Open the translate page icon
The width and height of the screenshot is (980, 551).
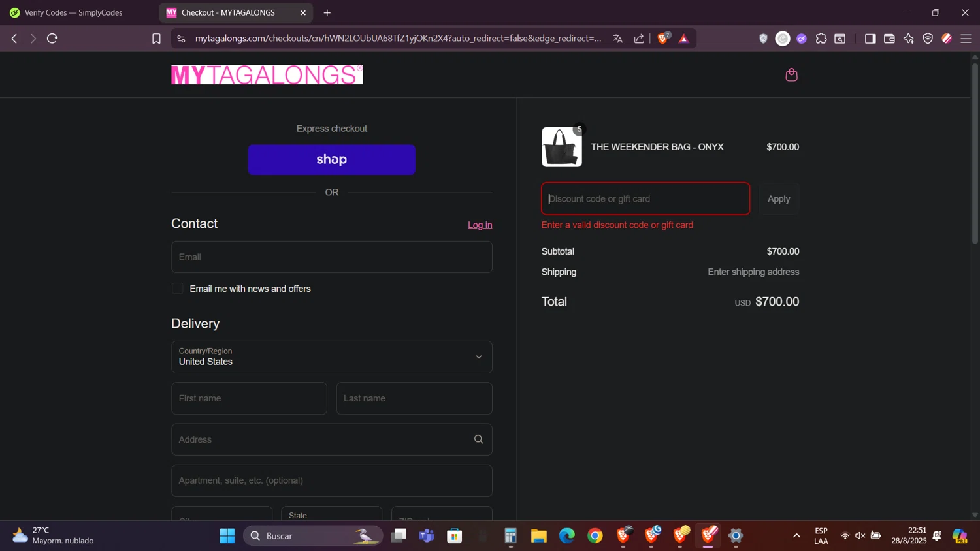[x=617, y=39]
